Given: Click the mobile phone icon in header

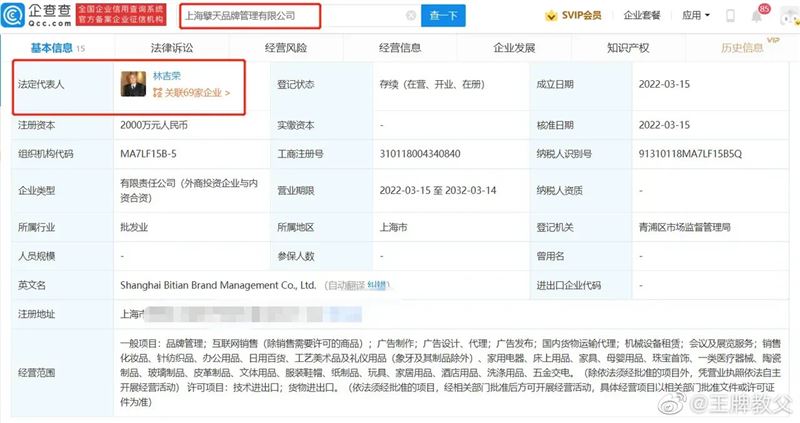Looking at the screenshot, I should 730,16.
